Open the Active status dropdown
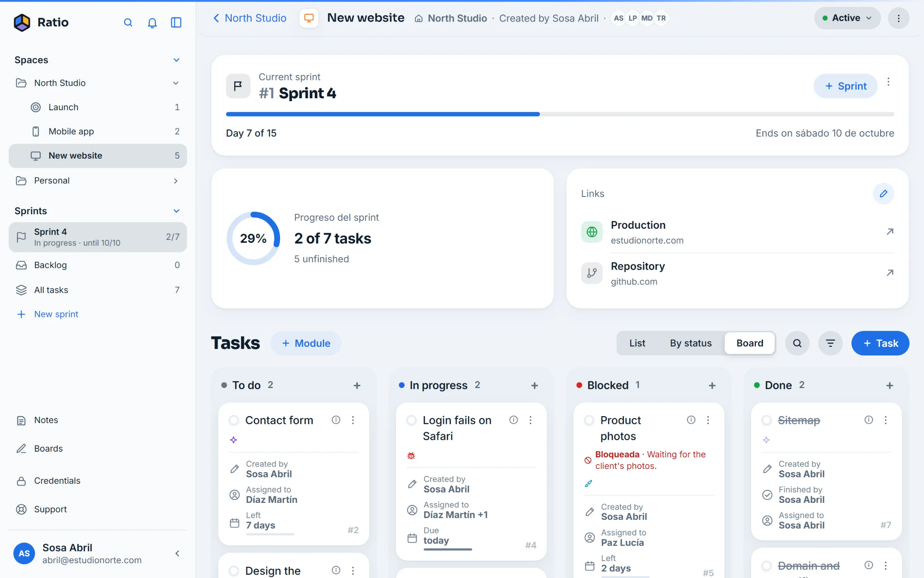 point(847,18)
